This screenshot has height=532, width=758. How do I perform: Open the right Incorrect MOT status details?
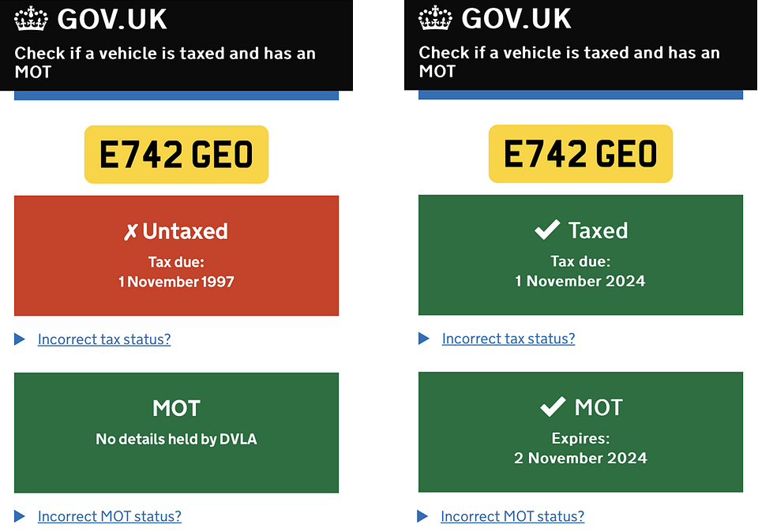coord(512,516)
